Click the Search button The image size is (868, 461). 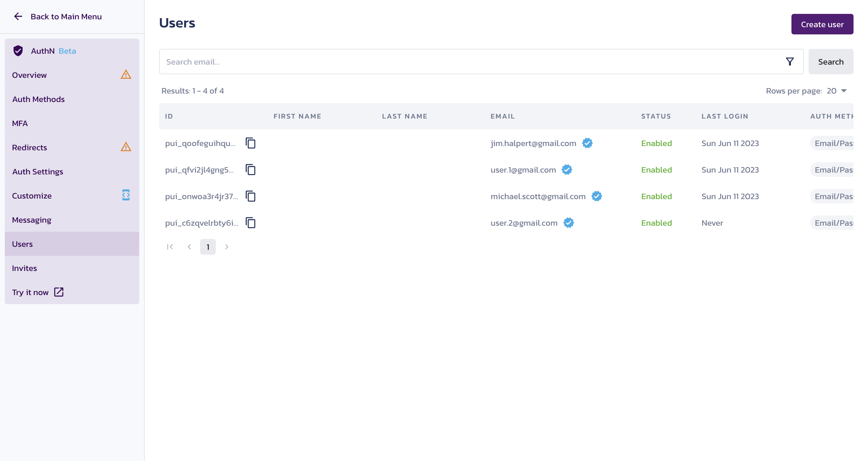(830, 62)
